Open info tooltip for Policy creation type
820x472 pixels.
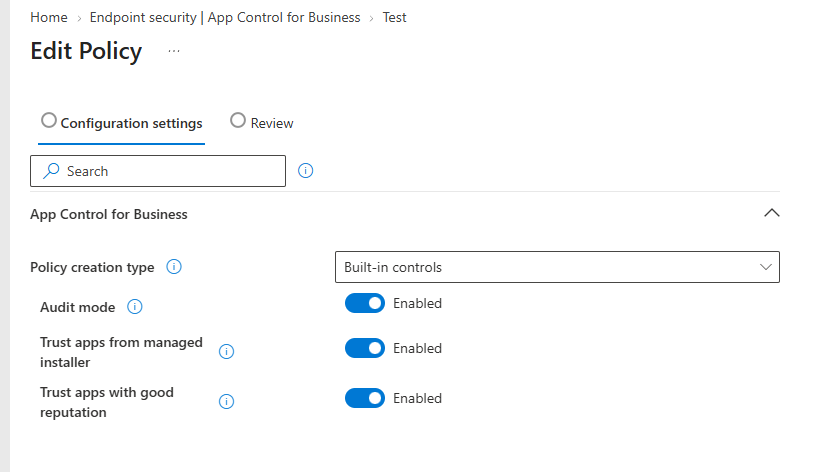pyautogui.click(x=174, y=267)
